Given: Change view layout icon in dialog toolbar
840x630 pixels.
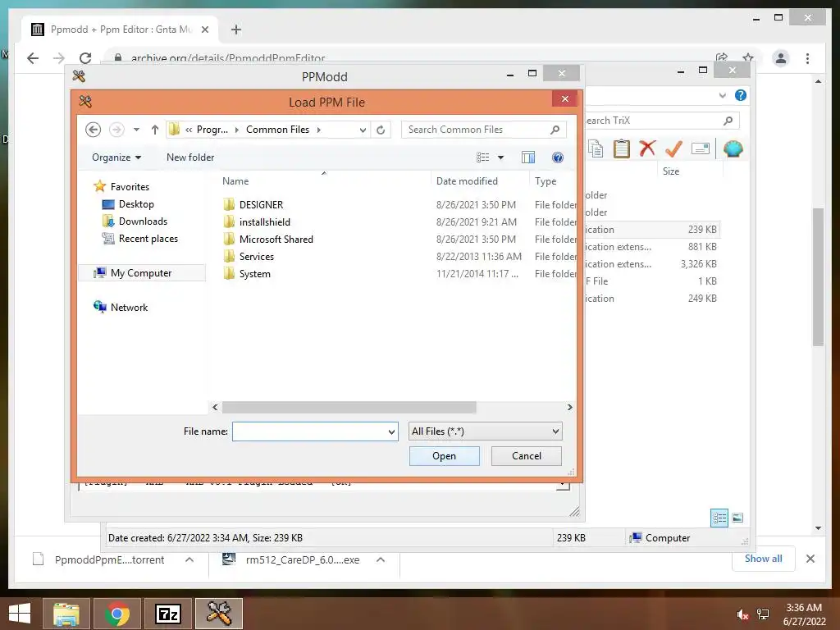Looking at the screenshot, I should [482, 157].
